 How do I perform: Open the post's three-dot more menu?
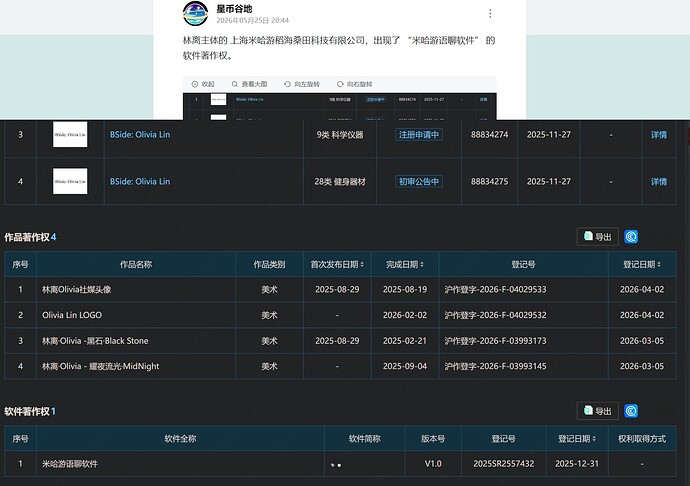[490, 14]
